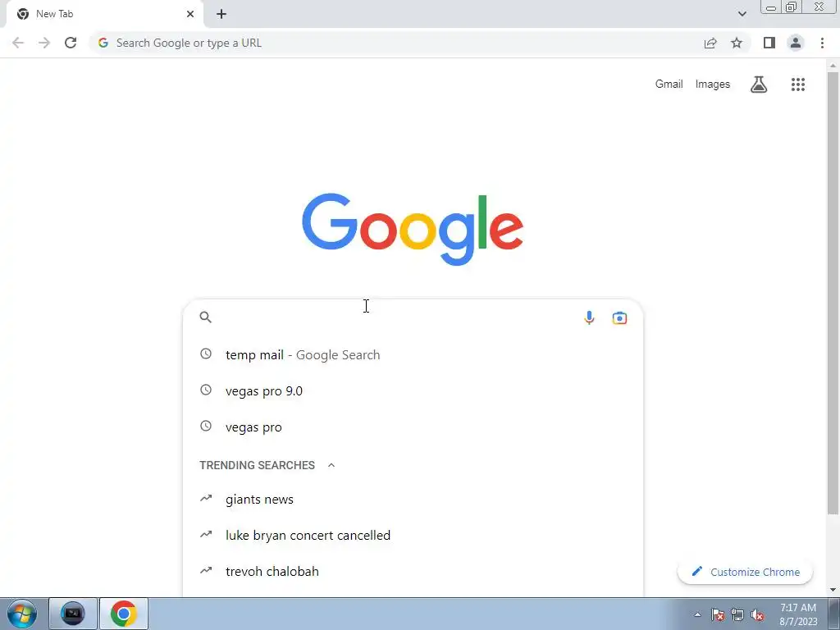Reload the page
840x630 pixels.
click(71, 43)
